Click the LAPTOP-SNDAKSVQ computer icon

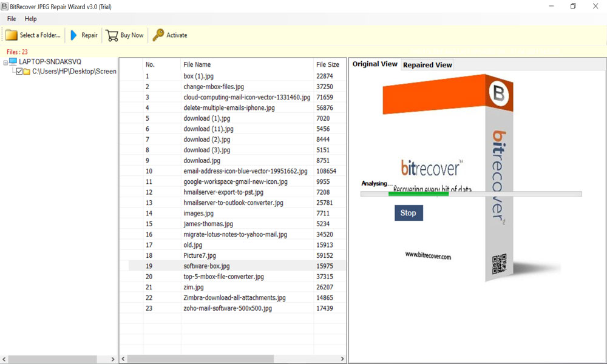coord(13,62)
